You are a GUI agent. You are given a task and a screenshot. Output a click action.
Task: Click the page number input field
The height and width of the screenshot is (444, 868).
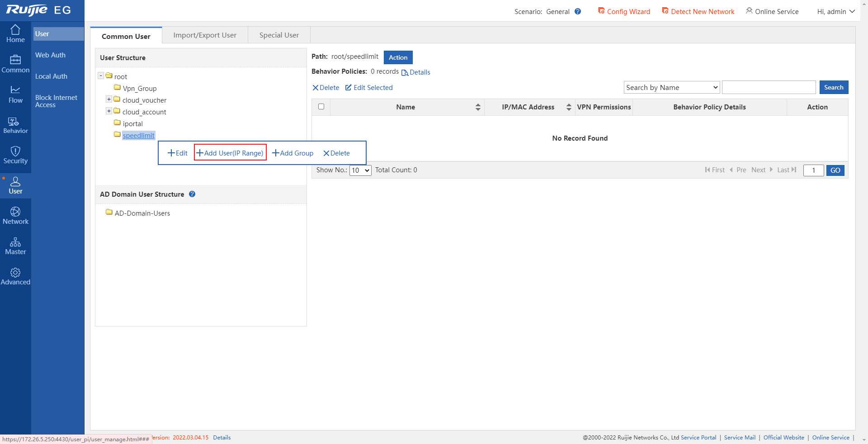(813, 170)
